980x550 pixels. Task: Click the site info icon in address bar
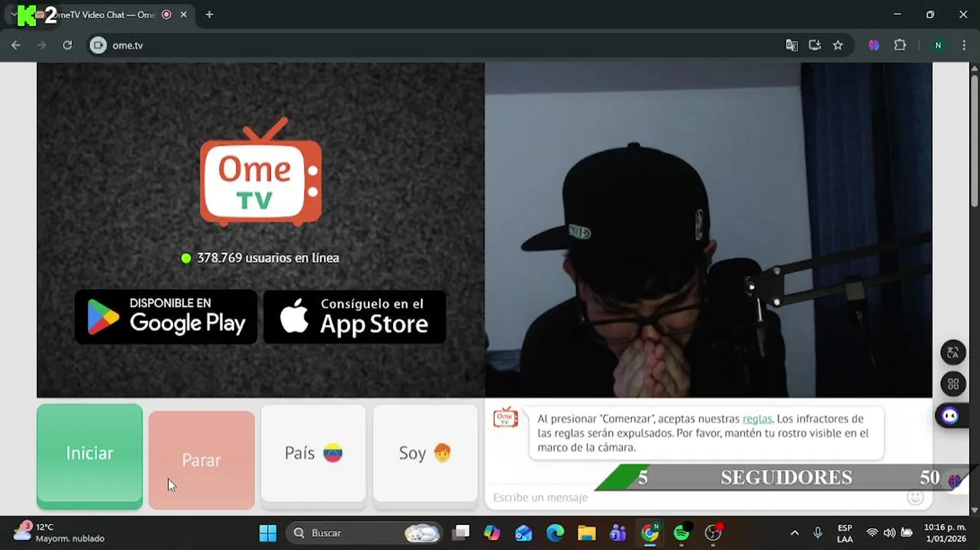98,45
